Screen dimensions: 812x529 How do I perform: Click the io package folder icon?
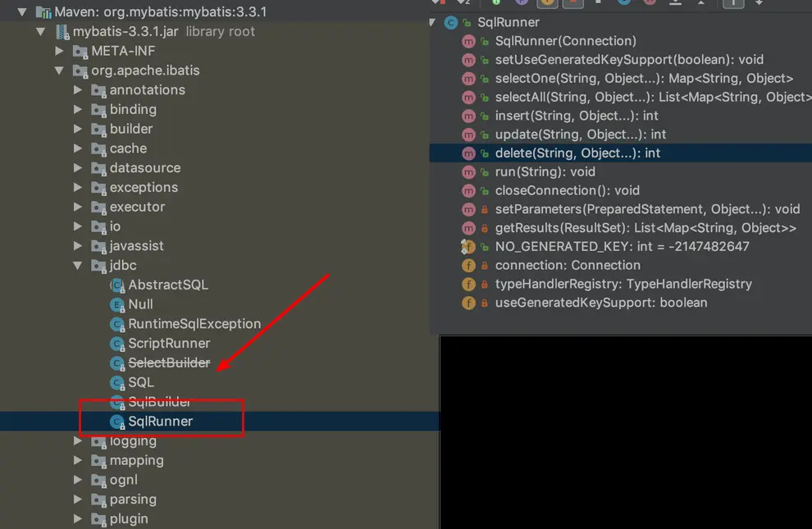coord(98,226)
